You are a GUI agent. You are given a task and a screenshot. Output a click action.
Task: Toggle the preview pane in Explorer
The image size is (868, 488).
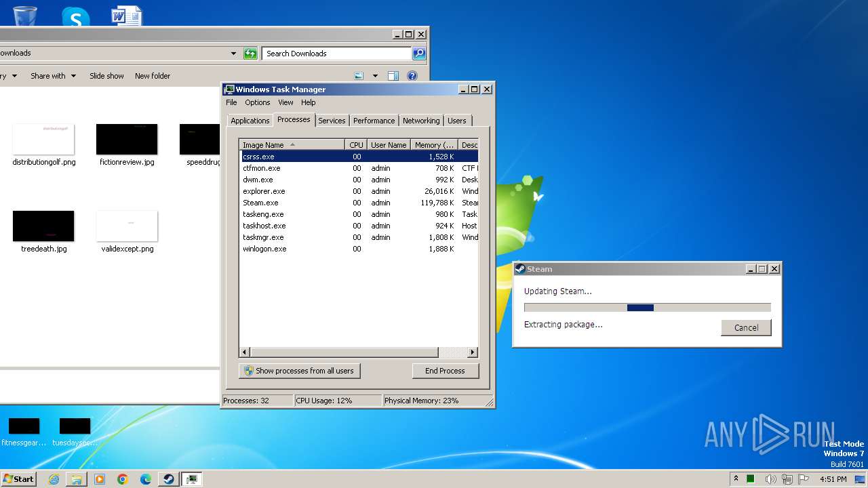click(393, 76)
